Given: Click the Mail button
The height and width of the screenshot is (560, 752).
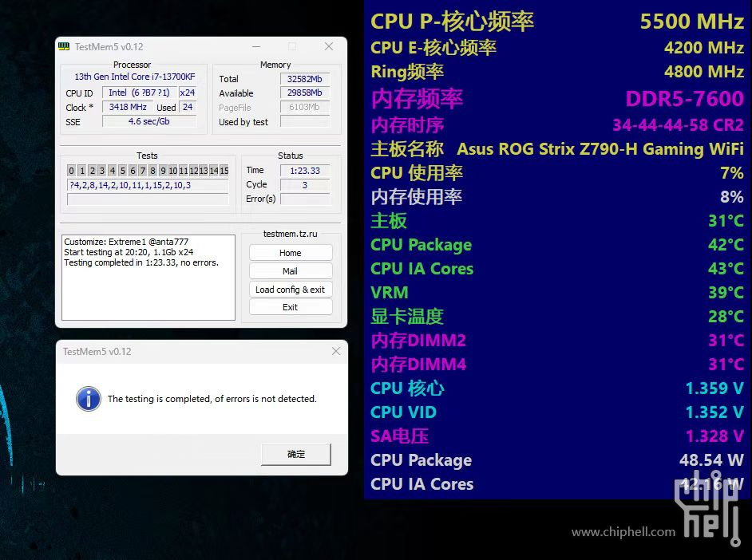Looking at the screenshot, I should tap(290, 270).
